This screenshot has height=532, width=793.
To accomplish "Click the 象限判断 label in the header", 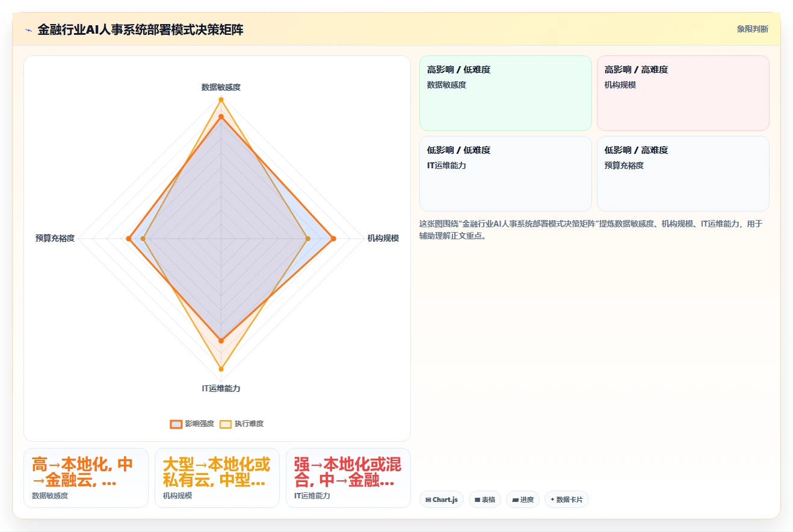I will (752, 29).
